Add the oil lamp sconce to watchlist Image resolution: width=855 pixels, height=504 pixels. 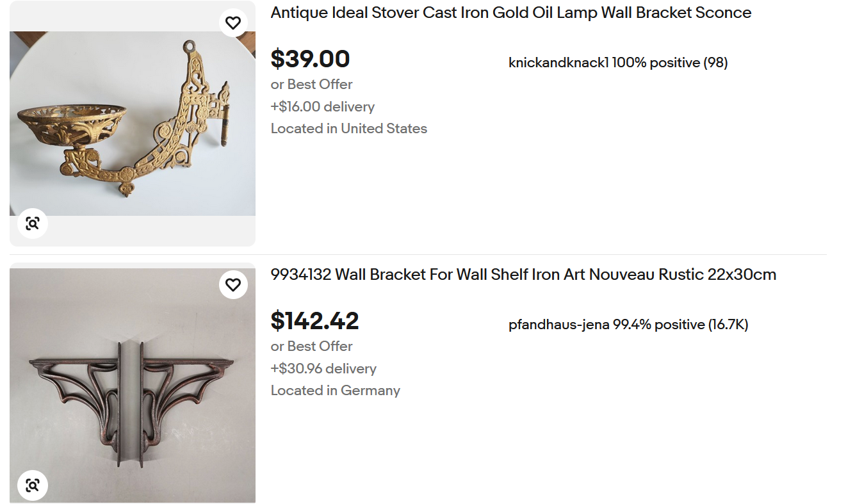[x=233, y=23]
